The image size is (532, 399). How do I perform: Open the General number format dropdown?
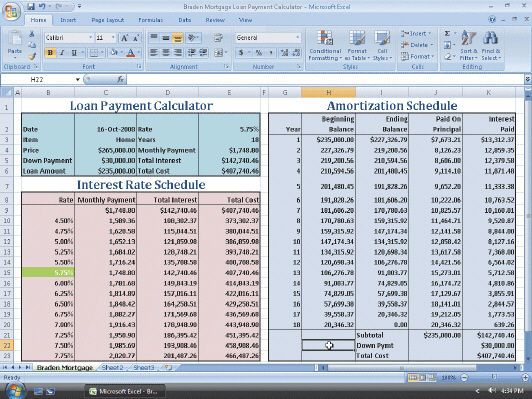point(297,38)
